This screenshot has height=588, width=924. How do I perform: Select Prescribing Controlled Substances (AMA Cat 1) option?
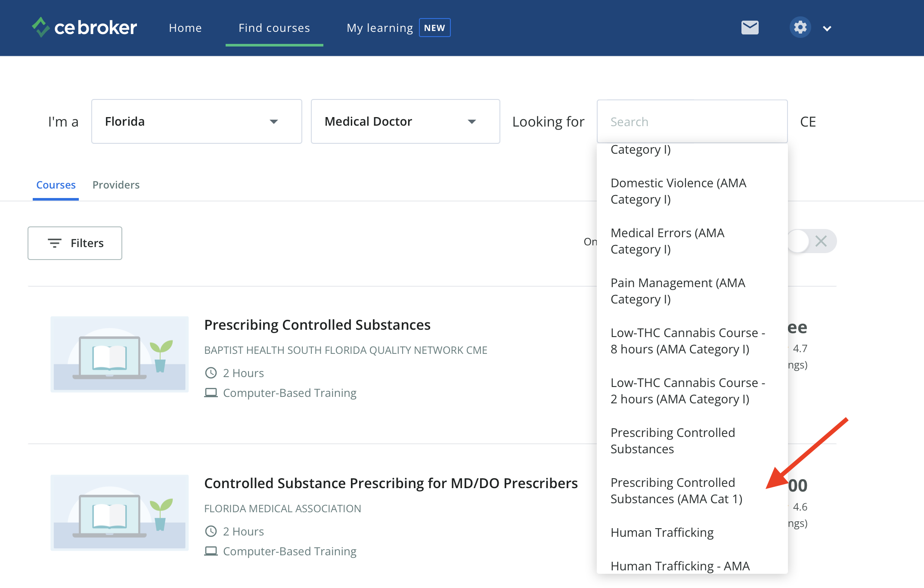(x=676, y=491)
